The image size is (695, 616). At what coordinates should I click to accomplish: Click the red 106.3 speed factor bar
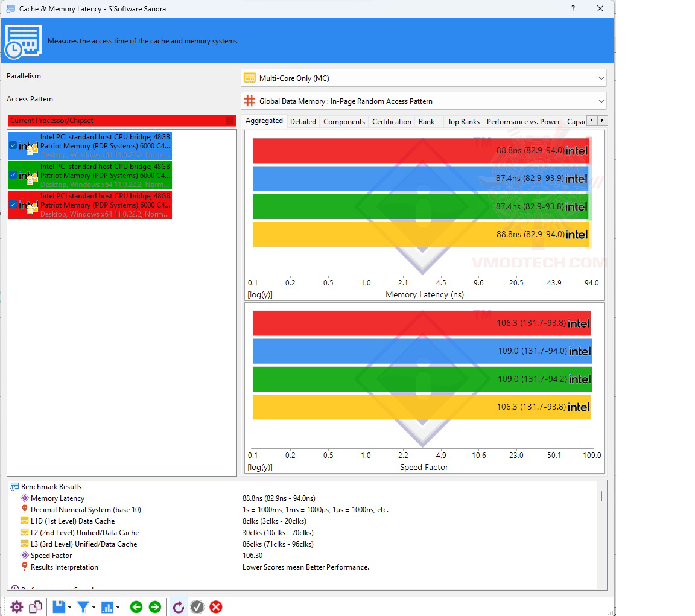pos(422,323)
